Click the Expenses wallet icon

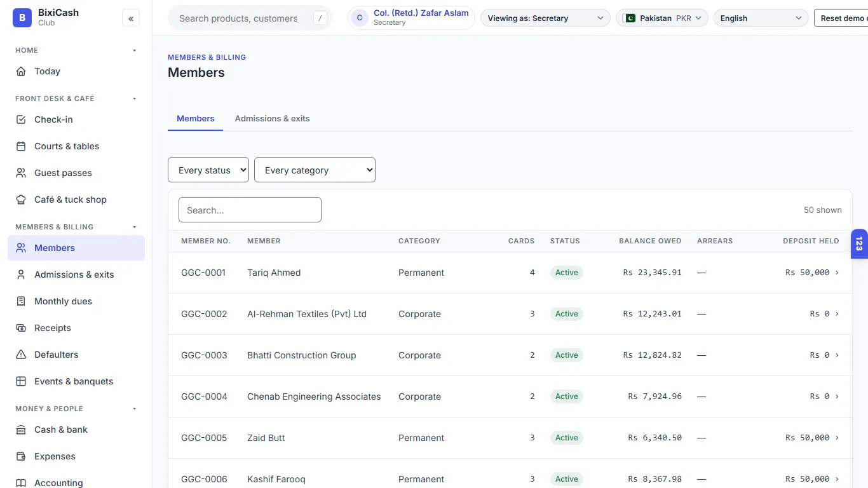[x=21, y=456]
